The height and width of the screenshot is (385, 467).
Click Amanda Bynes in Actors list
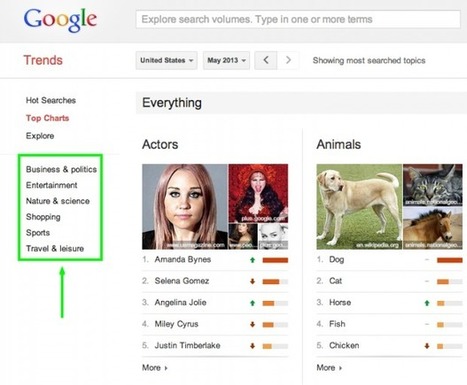[x=183, y=260]
